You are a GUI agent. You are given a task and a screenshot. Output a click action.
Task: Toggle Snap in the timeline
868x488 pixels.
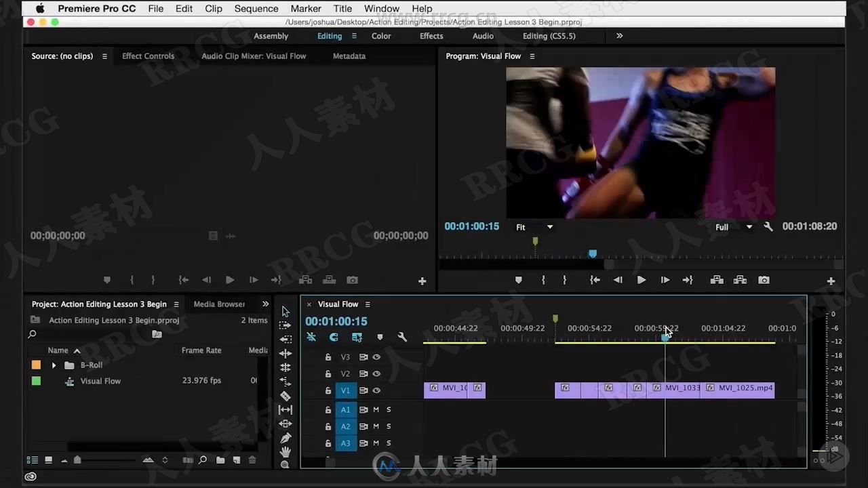click(334, 337)
